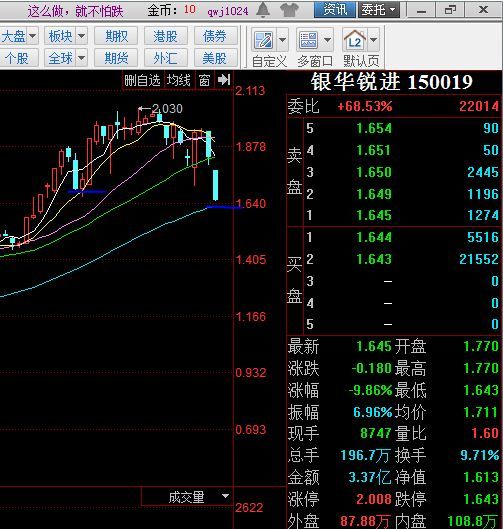The height and width of the screenshot is (529, 503).
Task: Toggle the 窗 window button
Action: [204, 80]
